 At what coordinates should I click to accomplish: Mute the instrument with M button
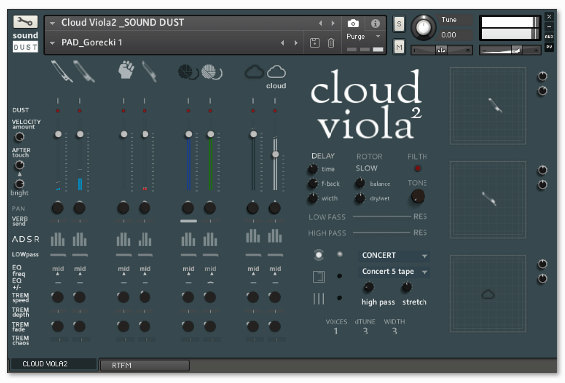[399, 47]
